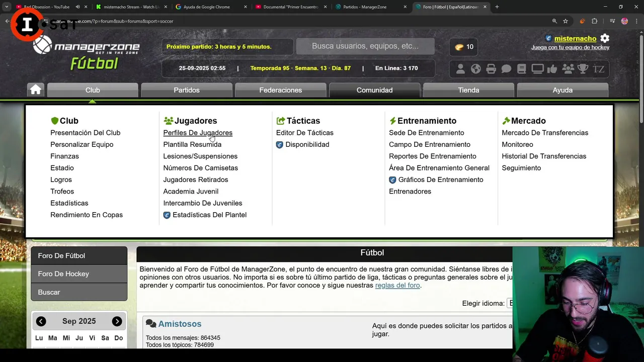Image resolution: width=644 pixels, height=362 pixels.
Task: Open Seguimiento under Mercado
Action: 521,168
